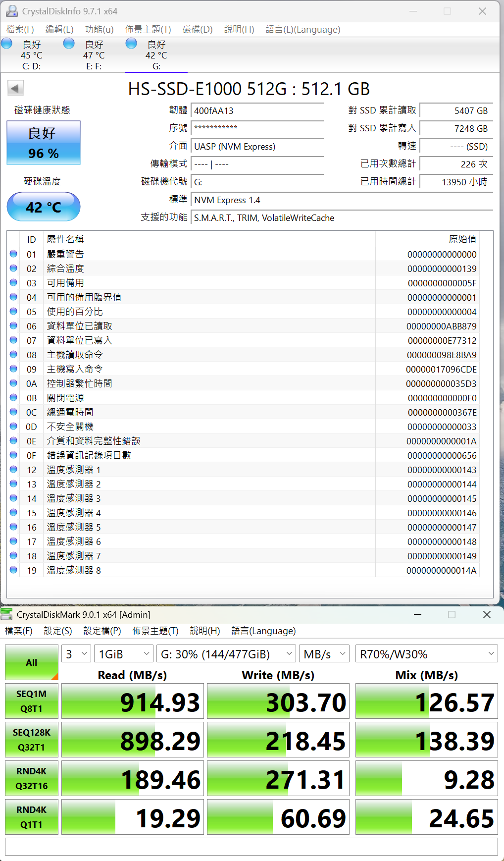
Task: Open the mix ratio dropdown R70%/W30%
Action: pos(427,654)
